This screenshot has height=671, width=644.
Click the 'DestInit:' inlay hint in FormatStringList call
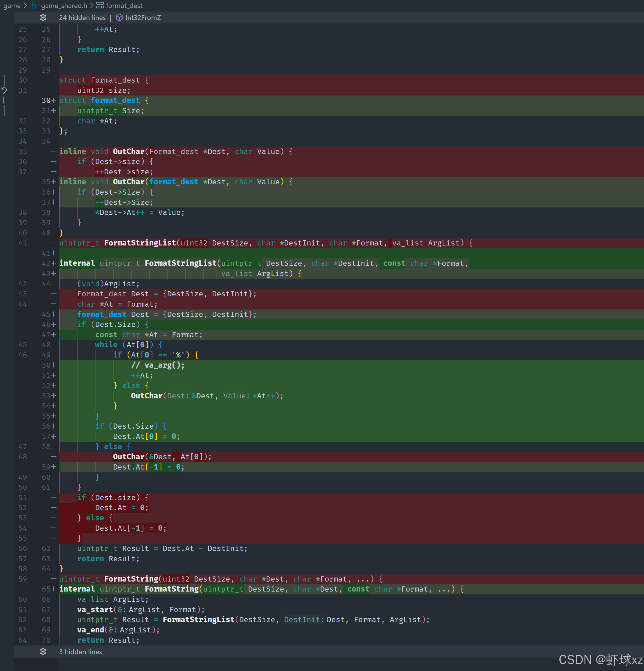pyautogui.click(x=304, y=620)
